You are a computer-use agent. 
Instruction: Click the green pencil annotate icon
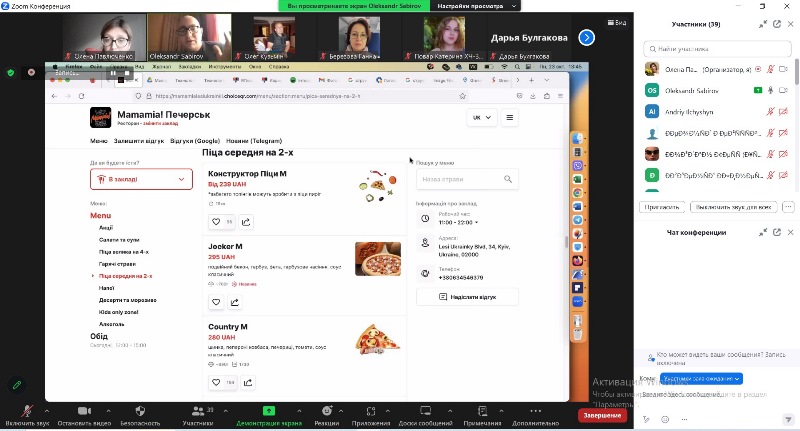tap(17, 385)
